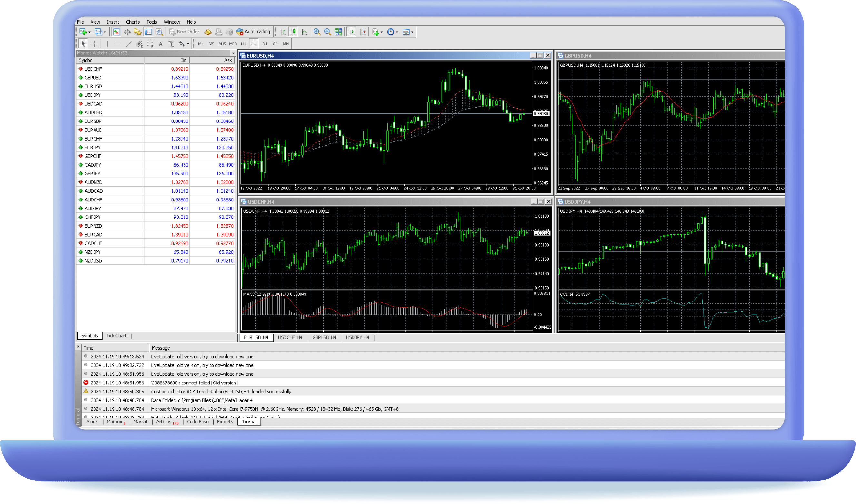Click the MetaEditor book icon
Screen dimensions: 856x504
pos(208,32)
